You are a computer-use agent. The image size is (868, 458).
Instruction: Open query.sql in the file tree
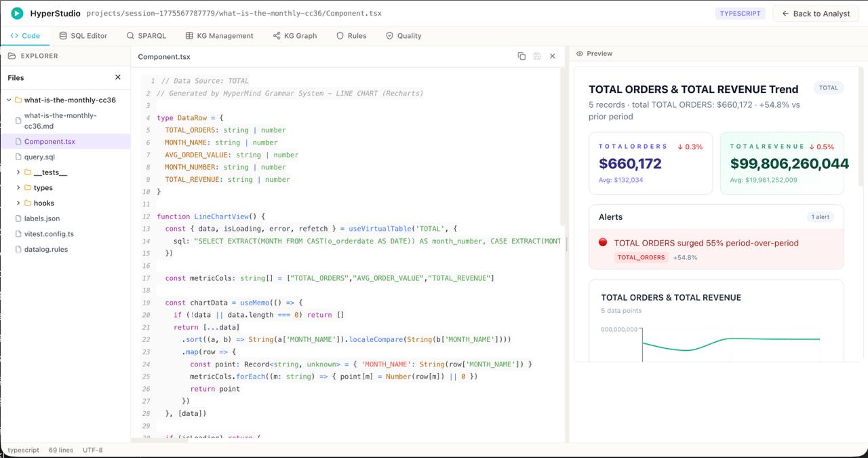click(x=65, y=157)
